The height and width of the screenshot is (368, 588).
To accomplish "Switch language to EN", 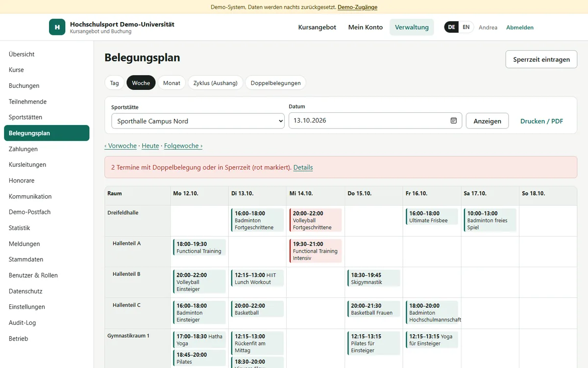I will tap(466, 27).
